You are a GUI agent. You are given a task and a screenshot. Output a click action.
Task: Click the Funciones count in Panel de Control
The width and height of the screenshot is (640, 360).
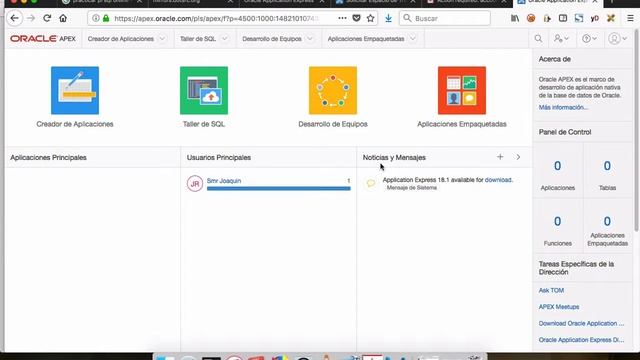pos(558,222)
